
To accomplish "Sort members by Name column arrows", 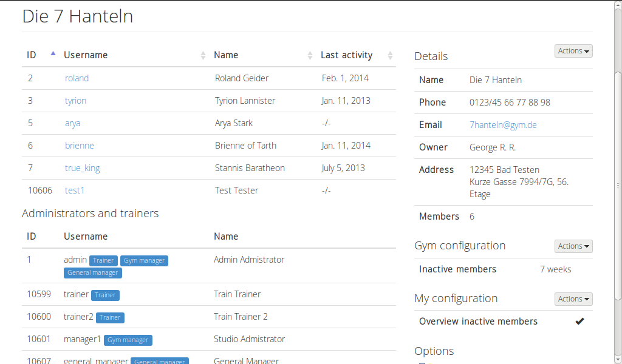I will click(x=310, y=55).
